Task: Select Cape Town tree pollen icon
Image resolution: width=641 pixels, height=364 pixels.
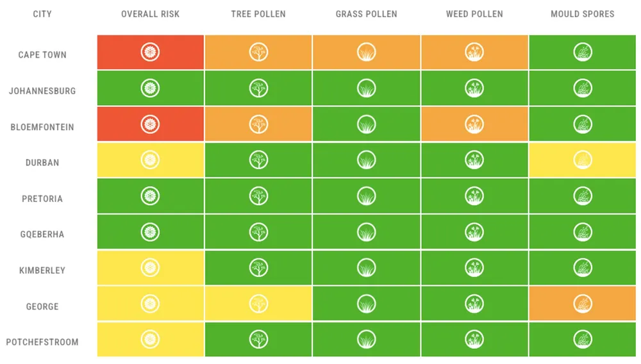Action: pyautogui.click(x=258, y=53)
